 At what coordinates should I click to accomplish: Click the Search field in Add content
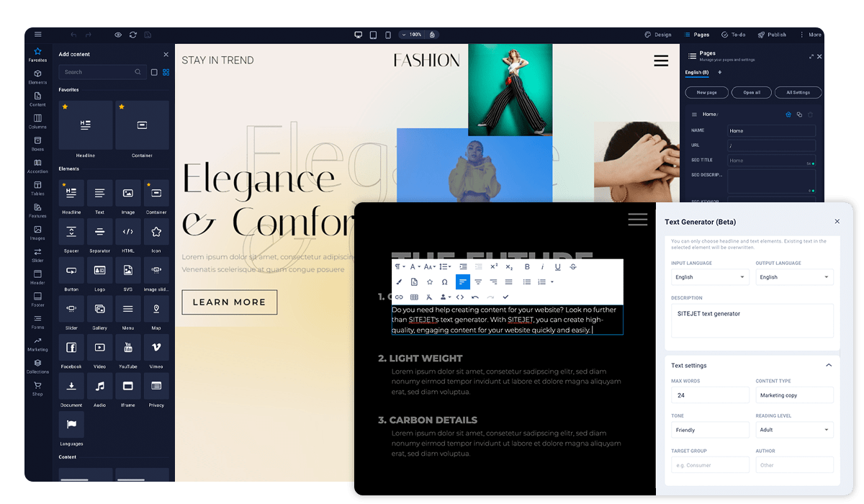(x=102, y=72)
